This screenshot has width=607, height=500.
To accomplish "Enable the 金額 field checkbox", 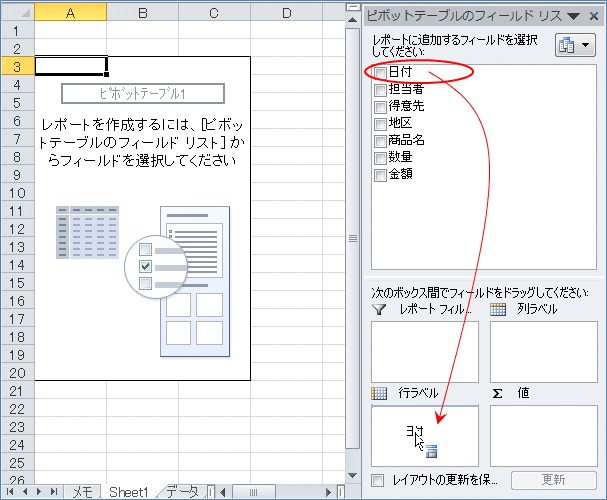I will click(380, 175).
